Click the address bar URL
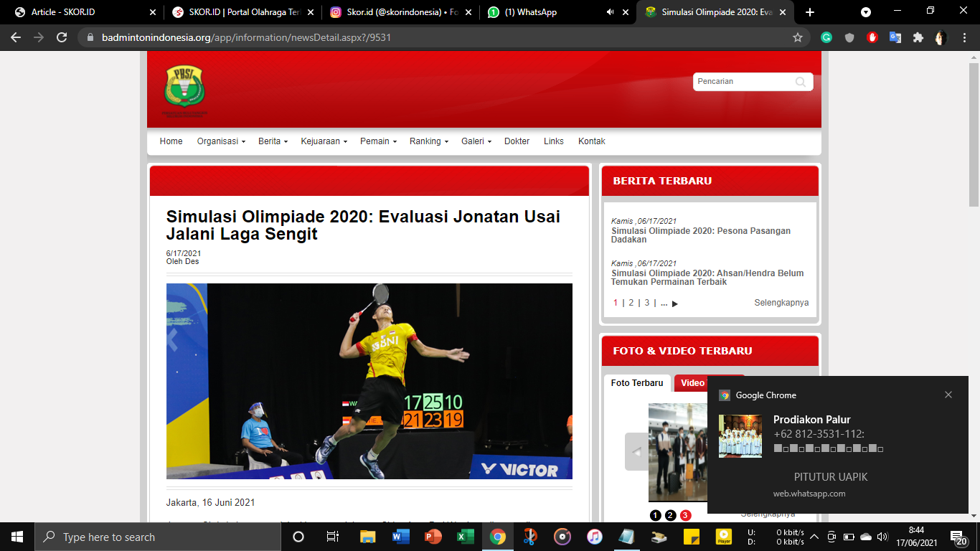 click(x=246, y=37)
